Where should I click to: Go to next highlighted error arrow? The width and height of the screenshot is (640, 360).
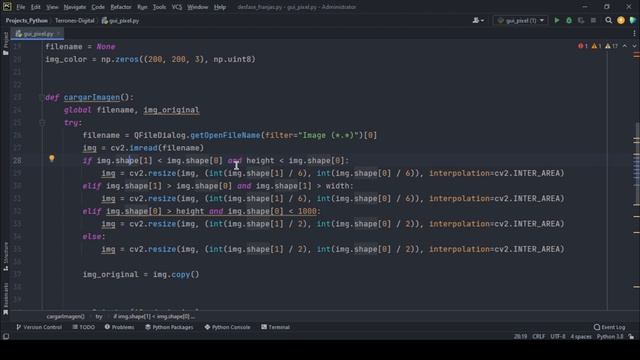coord(634,46)
